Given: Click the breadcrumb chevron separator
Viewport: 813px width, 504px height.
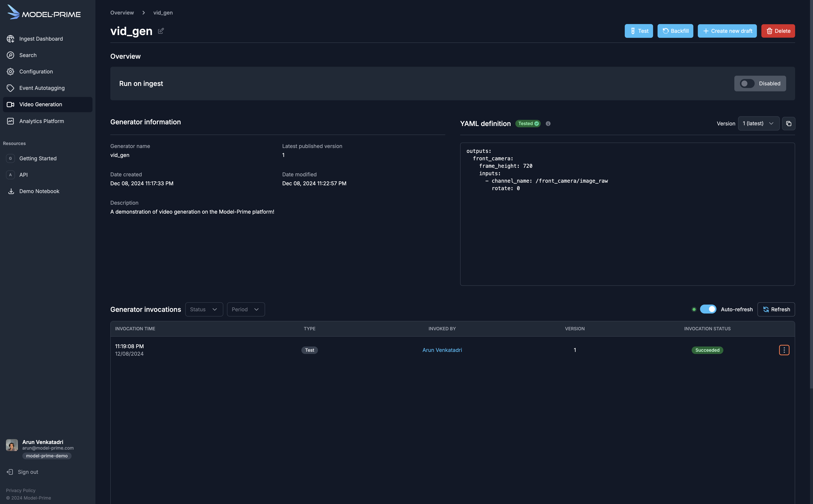Looking at the screenshot, I should [144, 13].
